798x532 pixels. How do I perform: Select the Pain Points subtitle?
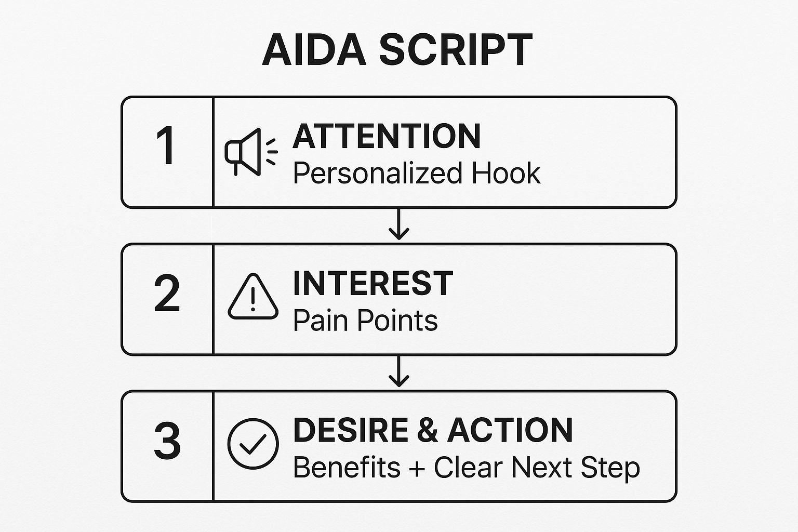(x=365, y=321)
